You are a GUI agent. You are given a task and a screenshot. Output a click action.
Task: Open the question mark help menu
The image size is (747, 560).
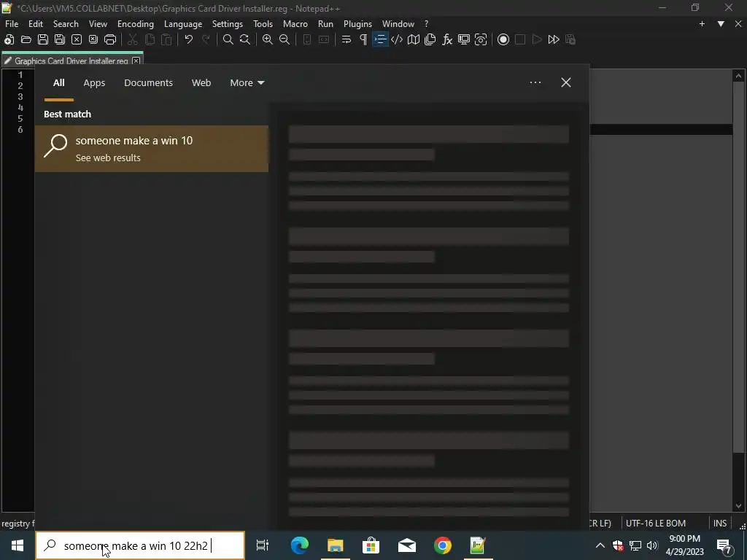point(426,24)
